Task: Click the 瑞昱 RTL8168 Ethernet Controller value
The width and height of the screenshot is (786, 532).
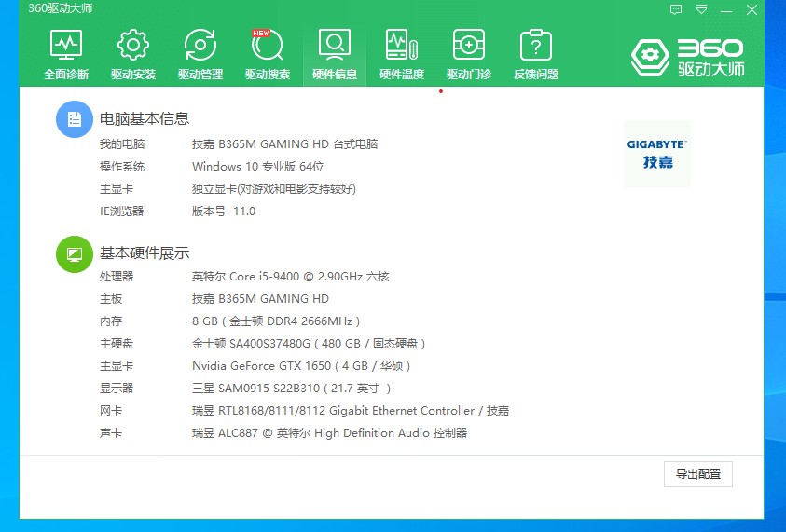Action: click(350, 411)
